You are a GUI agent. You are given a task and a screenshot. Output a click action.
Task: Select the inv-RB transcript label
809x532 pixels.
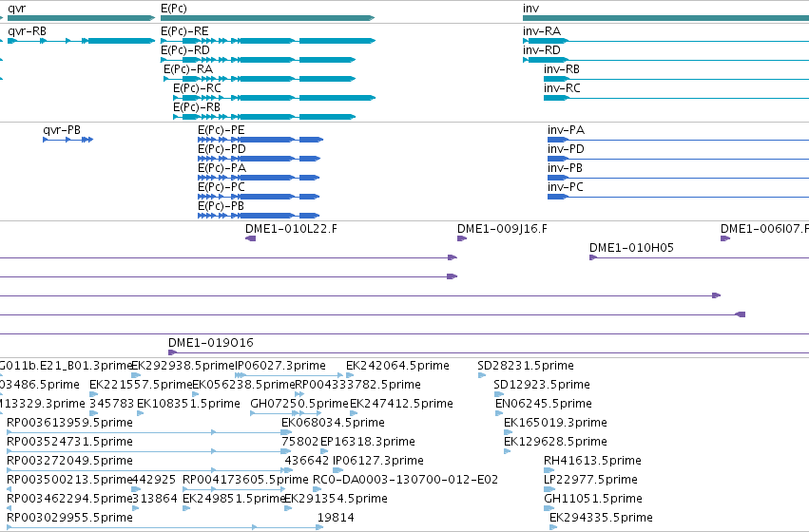click(x=562, y=69)
